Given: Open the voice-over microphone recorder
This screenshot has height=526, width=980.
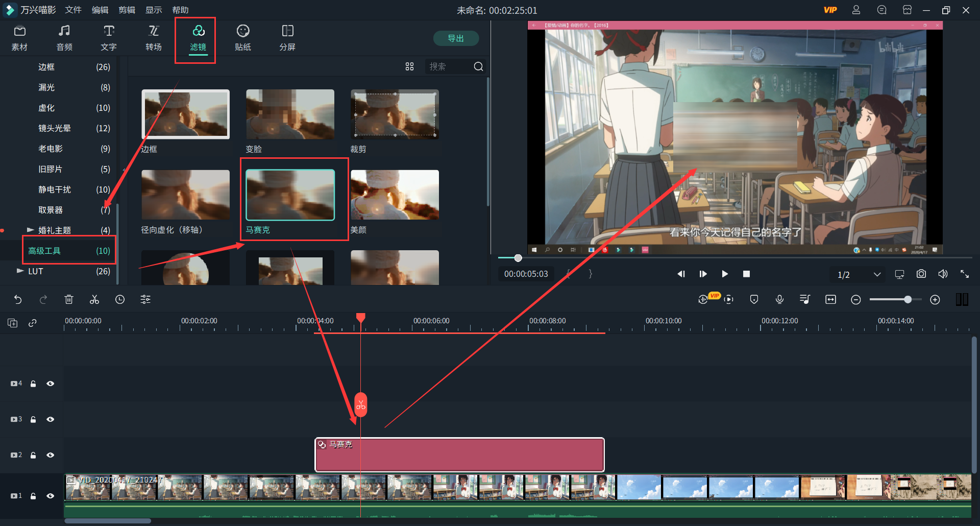Looking at the screenshot, I should (x=779, y=300).
